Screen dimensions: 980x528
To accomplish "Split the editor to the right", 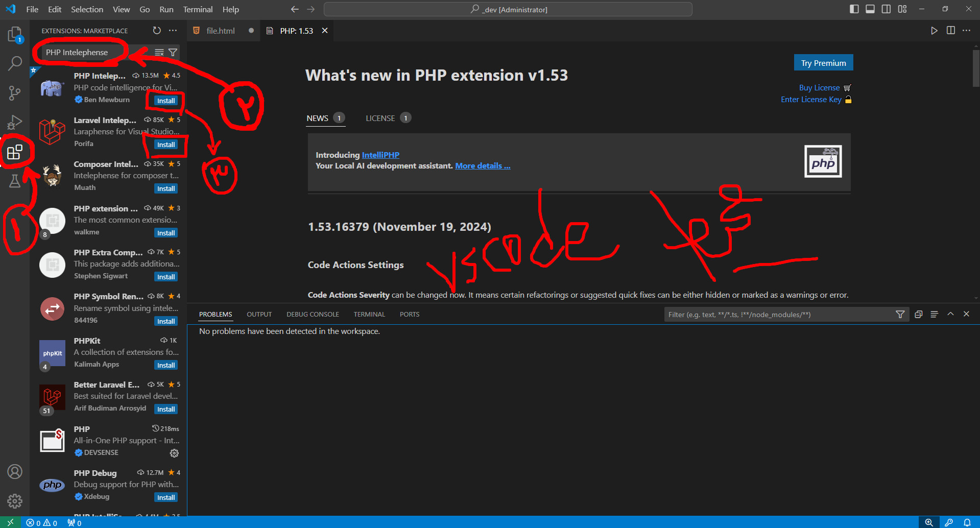I will (950, 31).
